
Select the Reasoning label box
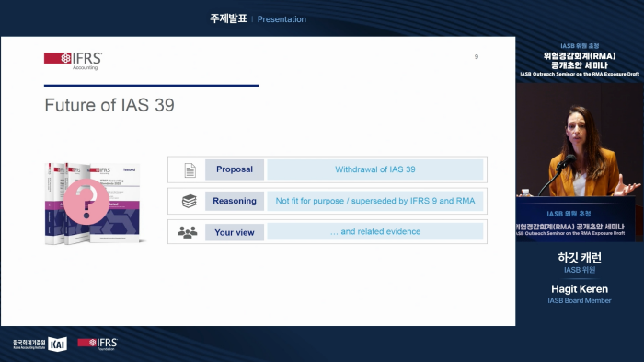235,201
